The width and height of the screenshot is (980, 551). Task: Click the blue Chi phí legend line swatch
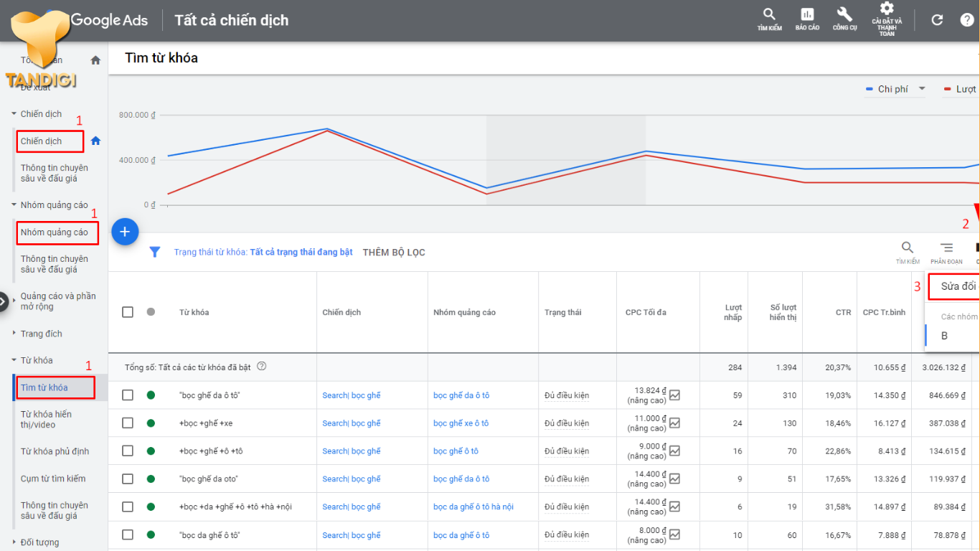coord(868,89)
